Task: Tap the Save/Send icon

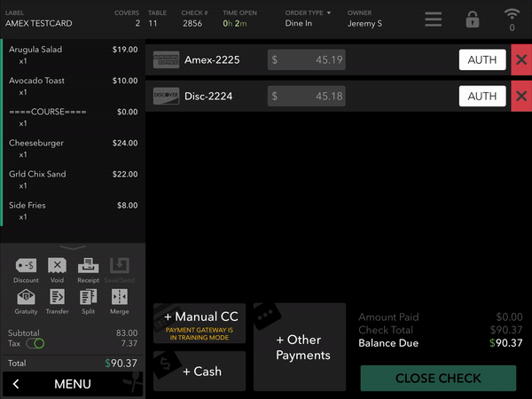Action: click(x=120, y=265)
